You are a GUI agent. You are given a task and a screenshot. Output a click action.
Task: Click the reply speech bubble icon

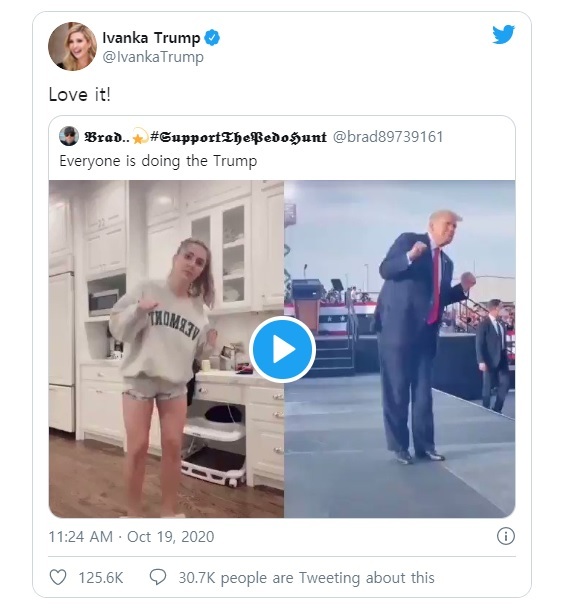(x=158, y=577)
